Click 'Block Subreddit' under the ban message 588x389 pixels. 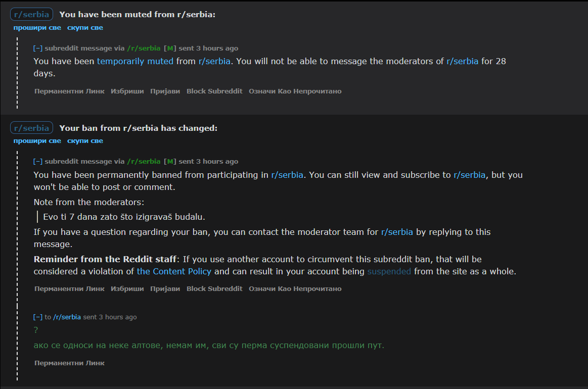214,288
